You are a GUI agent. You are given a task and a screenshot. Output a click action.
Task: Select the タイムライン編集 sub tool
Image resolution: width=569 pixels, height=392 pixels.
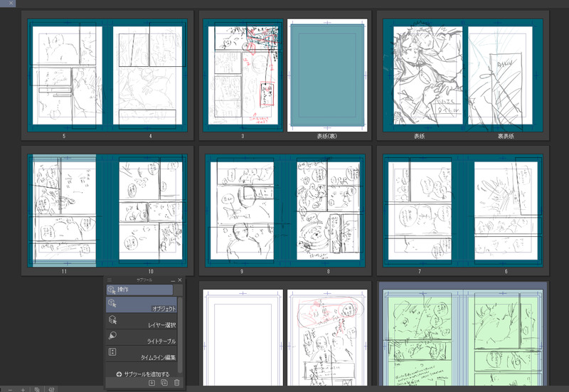[142, 354]
